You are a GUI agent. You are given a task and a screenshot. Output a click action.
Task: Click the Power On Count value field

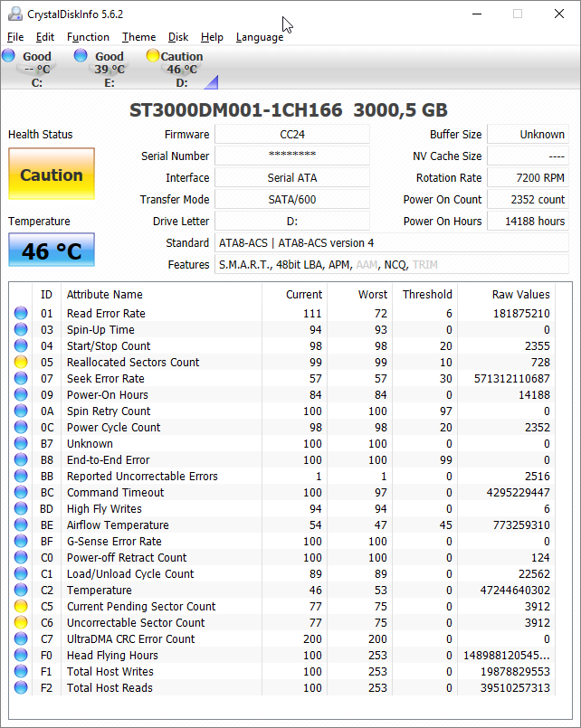[x=528, y=200]
